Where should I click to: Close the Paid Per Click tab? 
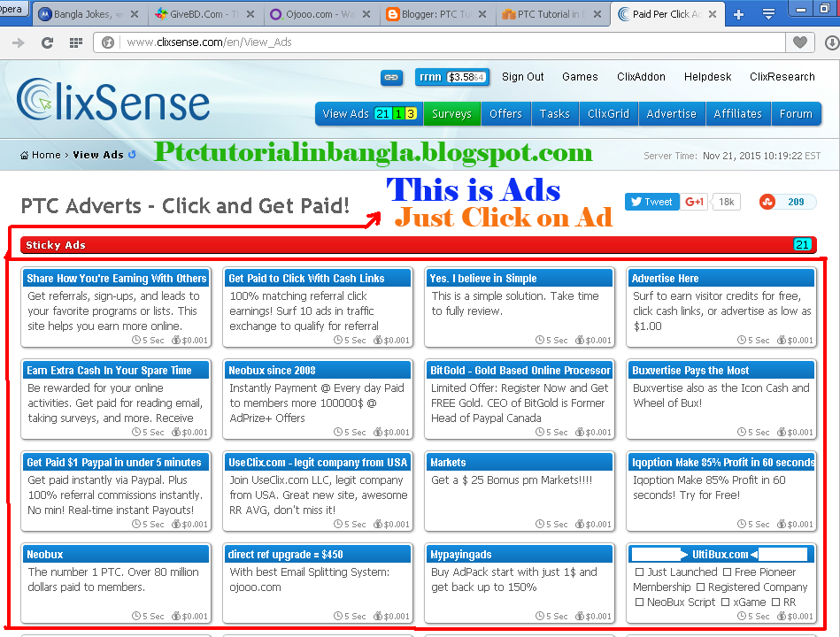coord(713,14)
